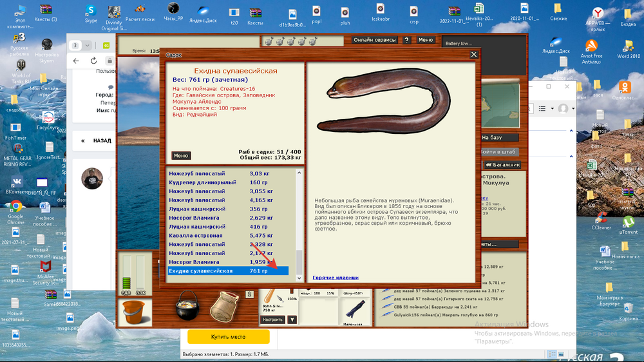Open the World of Tanks desktop icon

click(x=21, y=71)
